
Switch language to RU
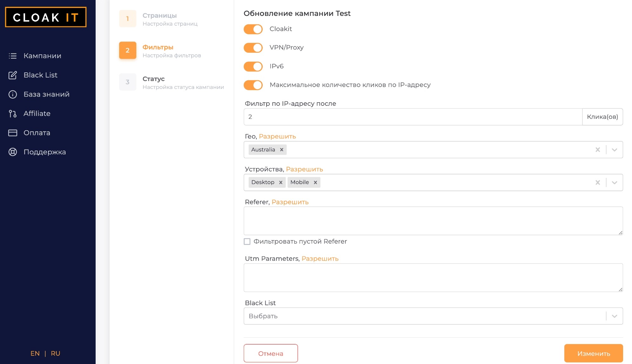(x=56, y=354)
